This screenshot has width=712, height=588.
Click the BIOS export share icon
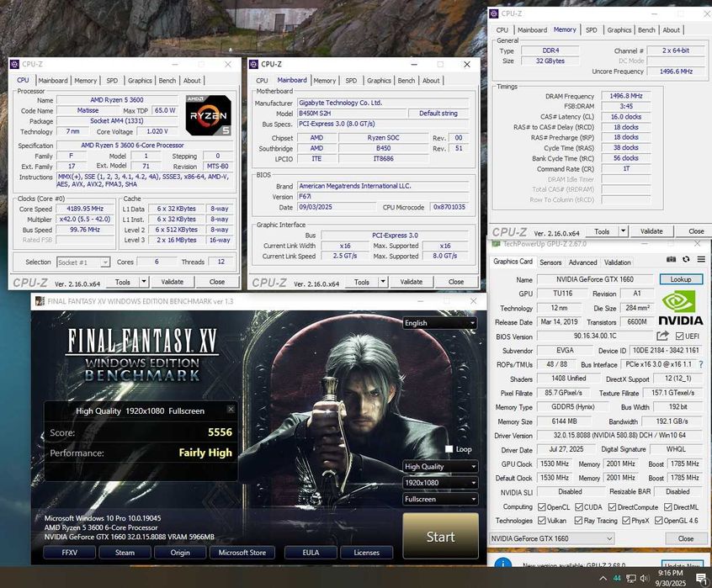[x=663, y=336]
